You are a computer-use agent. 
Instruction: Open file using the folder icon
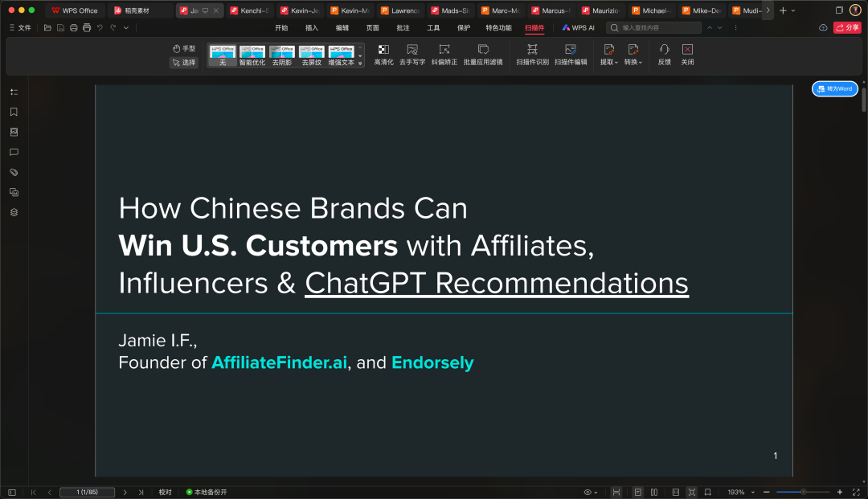[x=47, y=27]
